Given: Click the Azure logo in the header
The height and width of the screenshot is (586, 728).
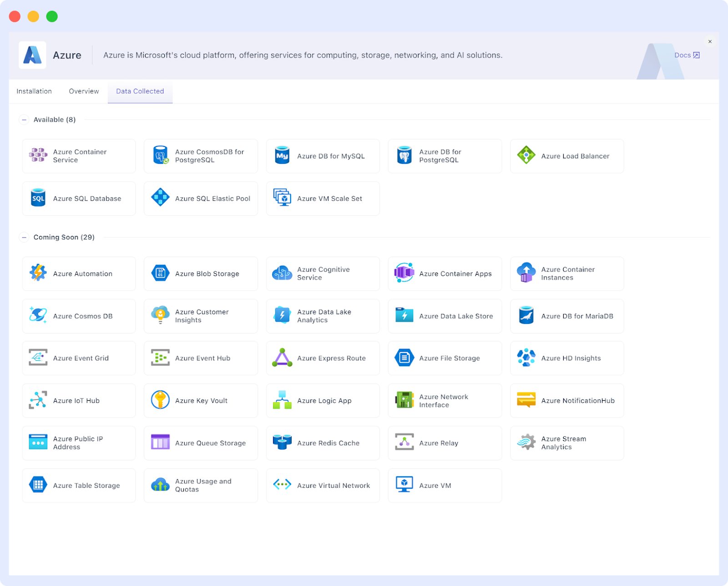Looking at the screenshot, I should click(32, 55).
